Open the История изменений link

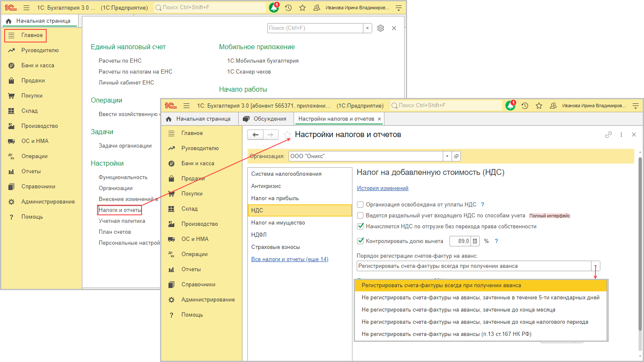pos(383,188)
